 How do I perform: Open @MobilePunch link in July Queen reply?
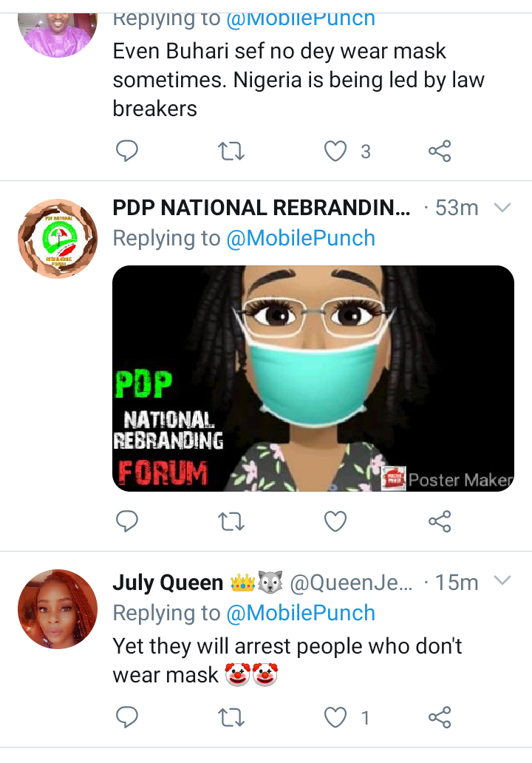[x=301, y=613]
